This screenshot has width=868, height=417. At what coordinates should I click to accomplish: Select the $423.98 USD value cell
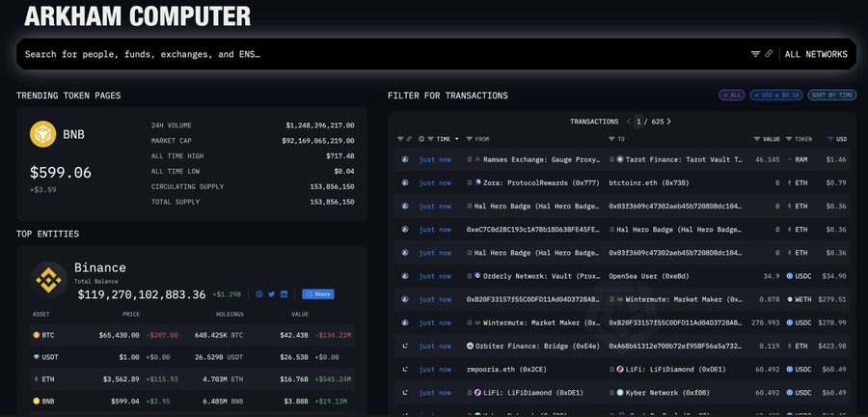[x=832, y=347]
